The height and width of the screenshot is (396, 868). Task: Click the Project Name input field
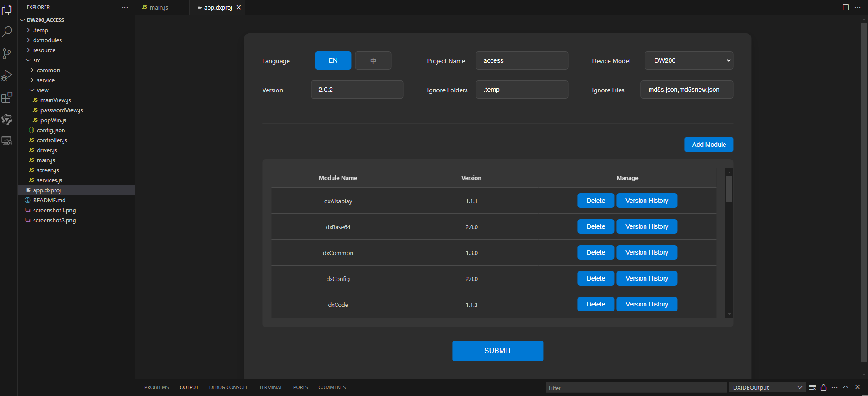pyautogui.click(x=522, y=60)
